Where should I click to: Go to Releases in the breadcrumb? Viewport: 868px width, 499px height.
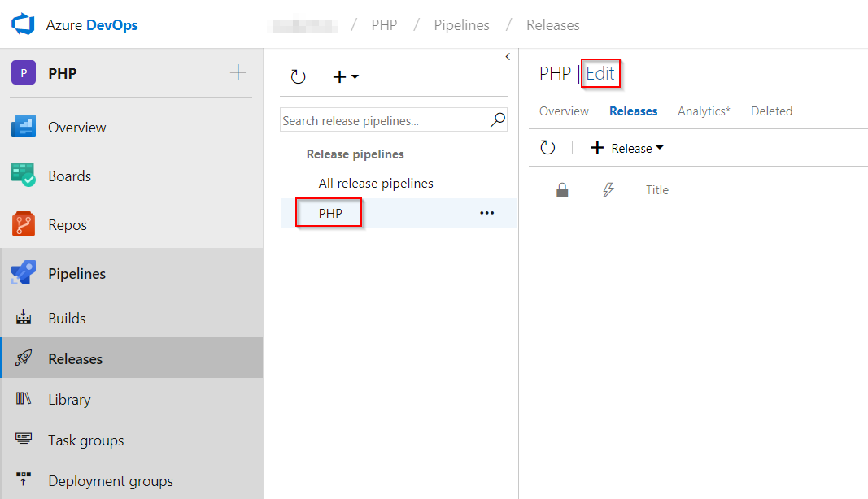(553, 25)
